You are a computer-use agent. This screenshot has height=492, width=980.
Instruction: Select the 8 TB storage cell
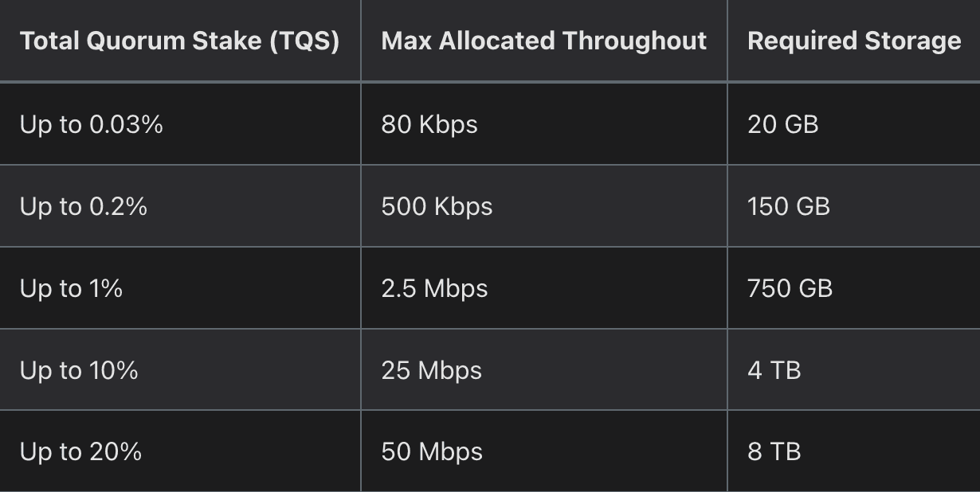coord(774,452)
